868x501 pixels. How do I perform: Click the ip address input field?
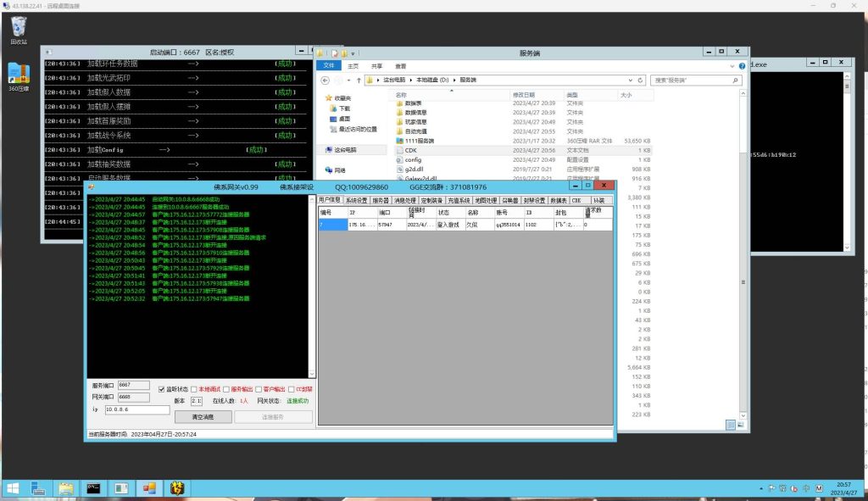(x=136, y=409)
